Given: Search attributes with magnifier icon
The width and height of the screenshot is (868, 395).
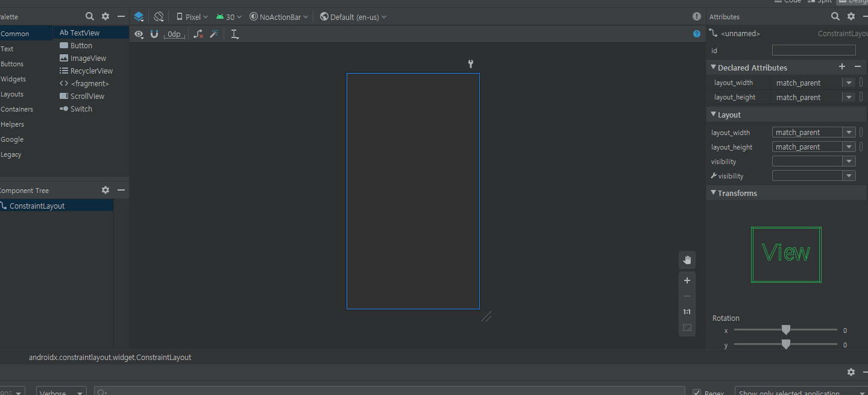Looking at the screenshot, I should (x=835, y=17).
